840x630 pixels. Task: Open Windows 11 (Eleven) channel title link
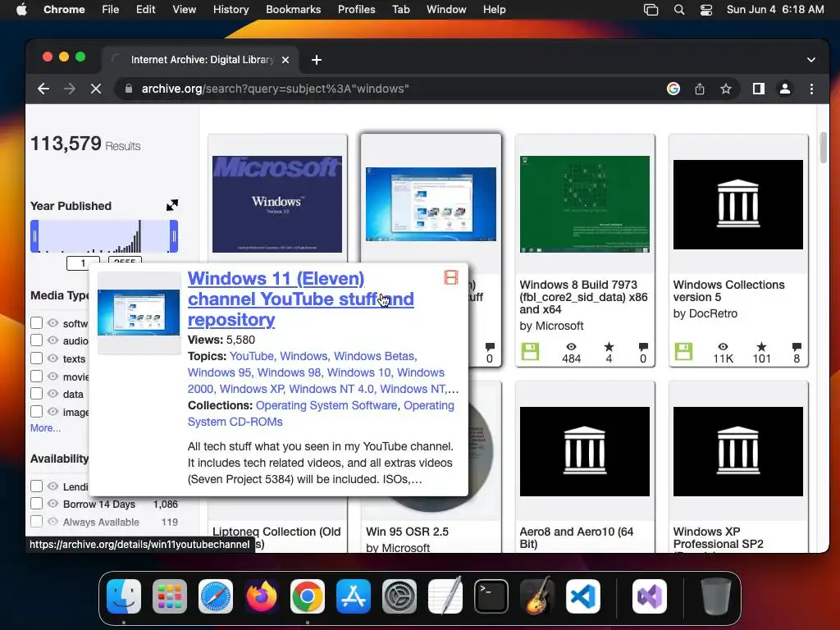click(300, 299)
